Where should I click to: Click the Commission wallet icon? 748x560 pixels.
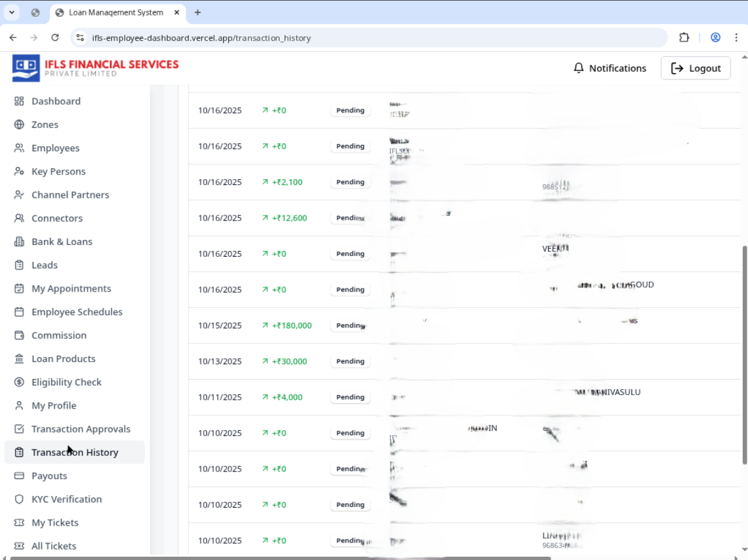19,336
